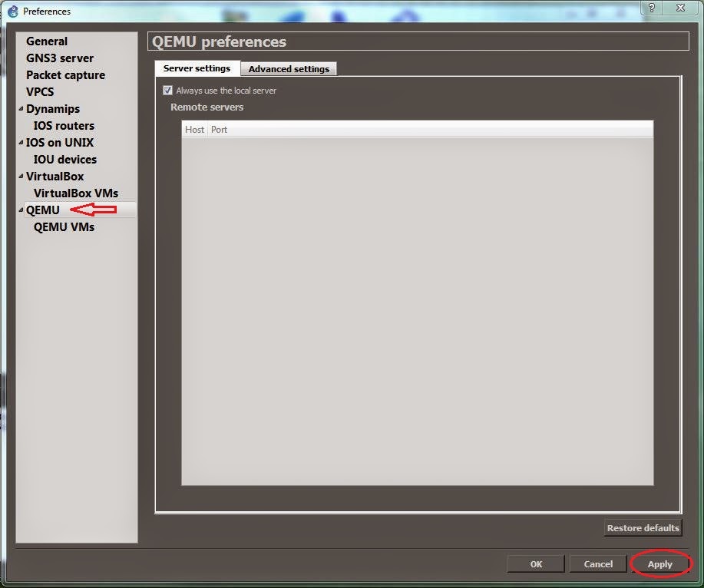704x588 pixels.
Task: Collapse the QEMU tree node
Action: point(21,210)
